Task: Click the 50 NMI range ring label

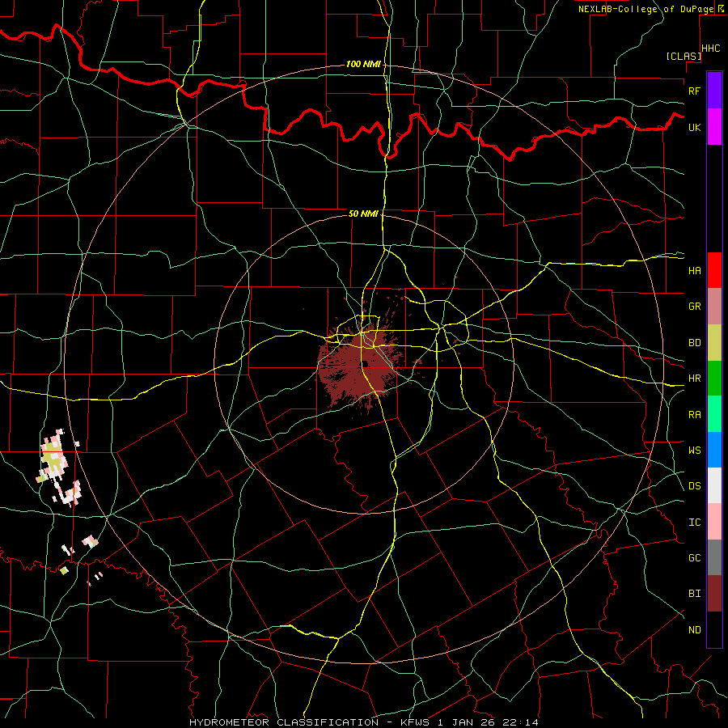Action: point(363,214)
